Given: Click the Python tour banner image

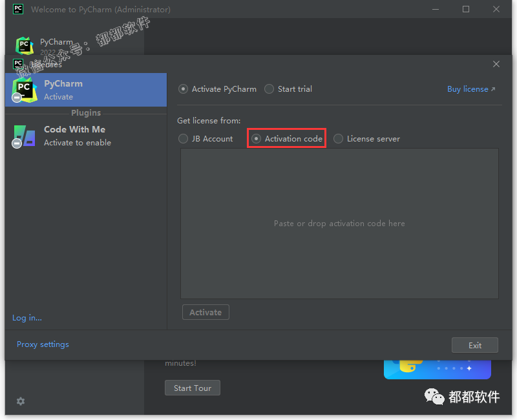Looking at the screenshot, I should point(438,370).
